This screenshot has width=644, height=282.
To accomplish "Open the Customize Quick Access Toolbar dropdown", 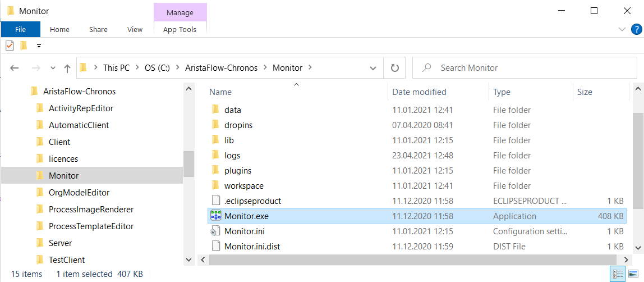I will [39, 46].
